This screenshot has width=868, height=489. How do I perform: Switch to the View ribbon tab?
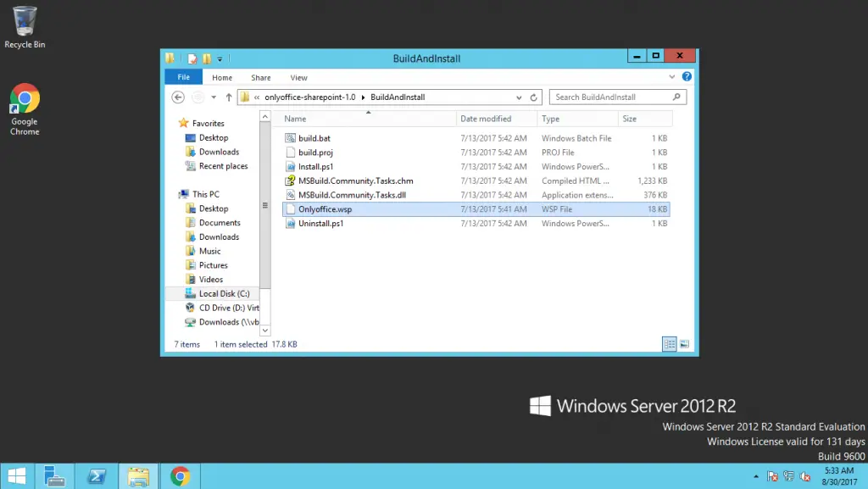tap(298, 78)
